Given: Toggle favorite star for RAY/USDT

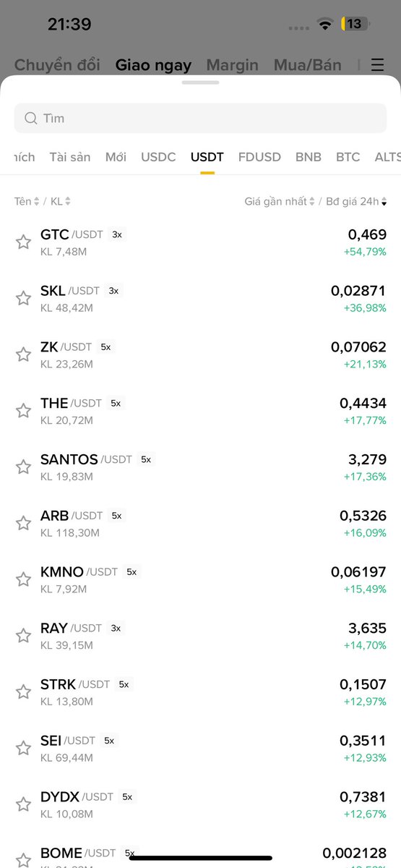Looking at the screenshot, I should point(24,636).
